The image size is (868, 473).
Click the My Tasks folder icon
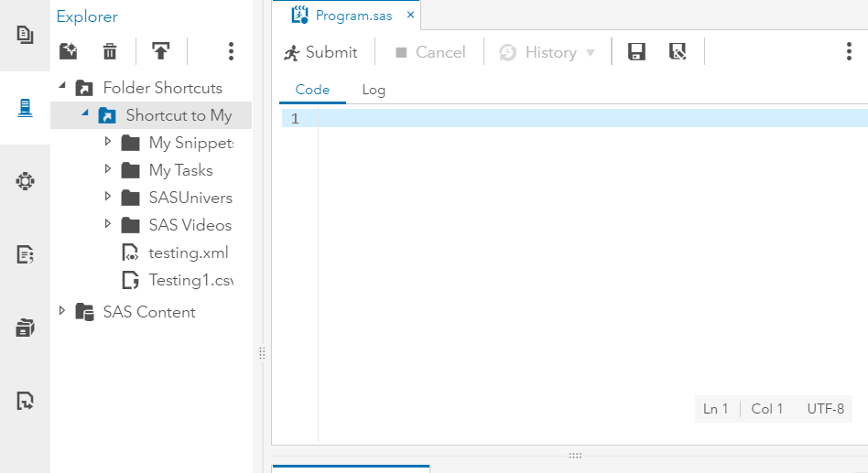pos(130,170)
